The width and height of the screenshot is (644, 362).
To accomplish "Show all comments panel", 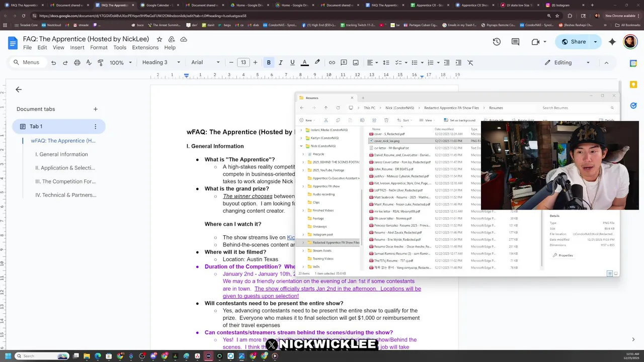I will [515, 42].
